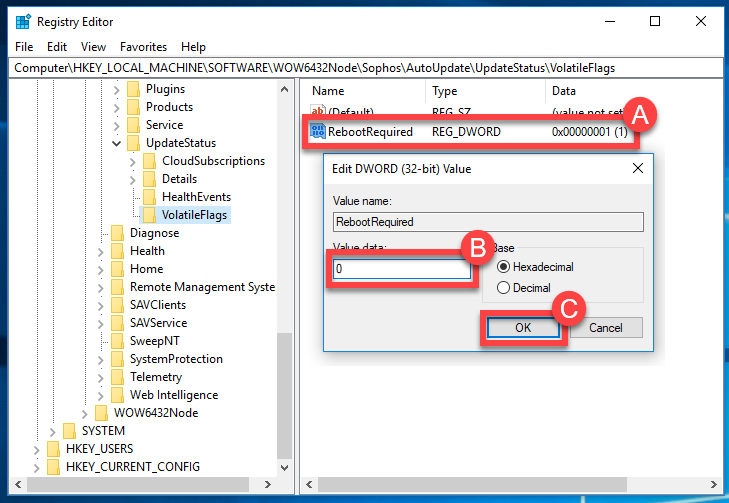Click the Telemetry folder icon
This screenshot has height=503, width=729.
point(117,377)
